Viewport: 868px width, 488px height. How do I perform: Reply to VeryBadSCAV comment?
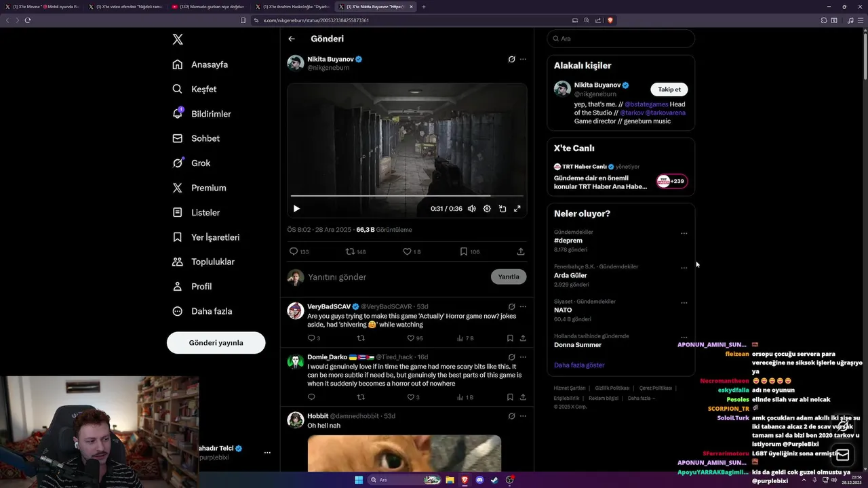click(x=314, y=338)
